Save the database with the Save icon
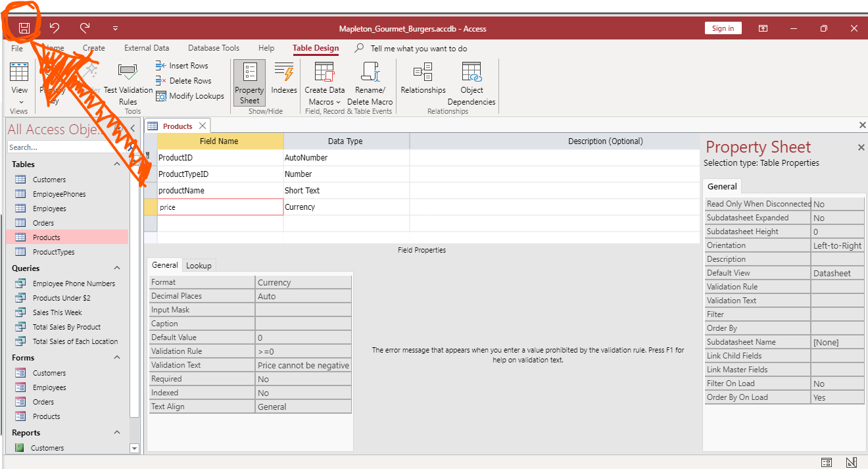 coord(24,28)
